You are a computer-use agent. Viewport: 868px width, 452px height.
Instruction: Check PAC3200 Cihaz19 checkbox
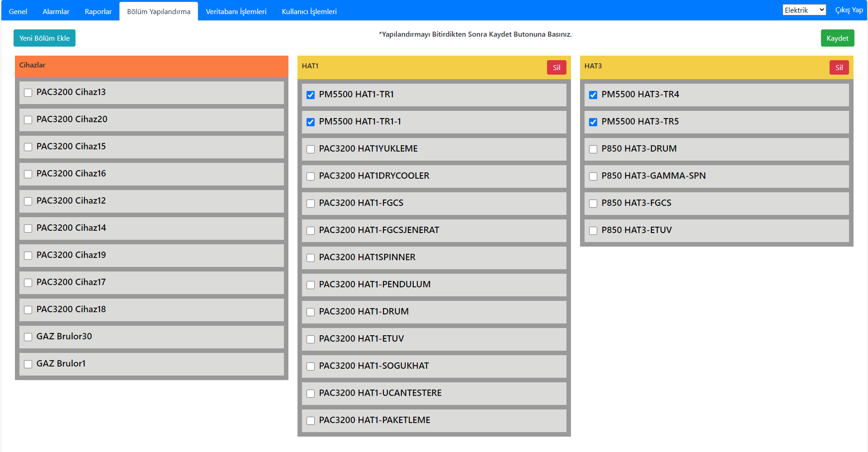coord(28,256)
